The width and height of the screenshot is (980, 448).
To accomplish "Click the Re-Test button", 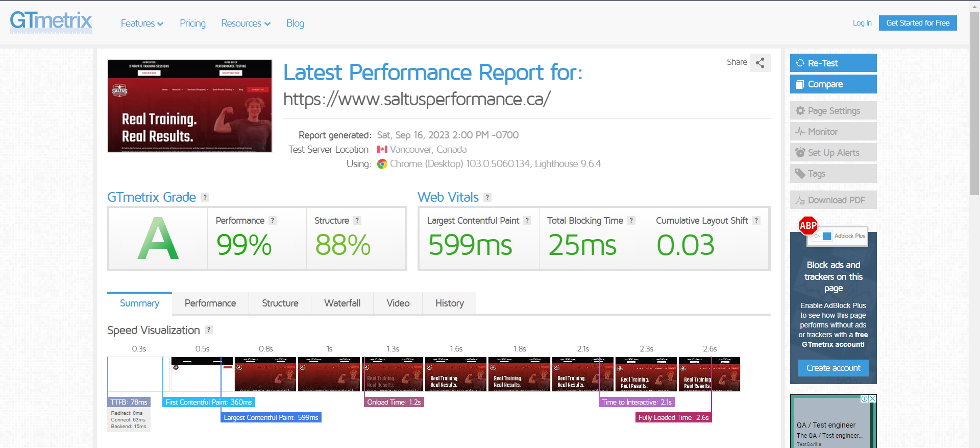I will 833,63.
